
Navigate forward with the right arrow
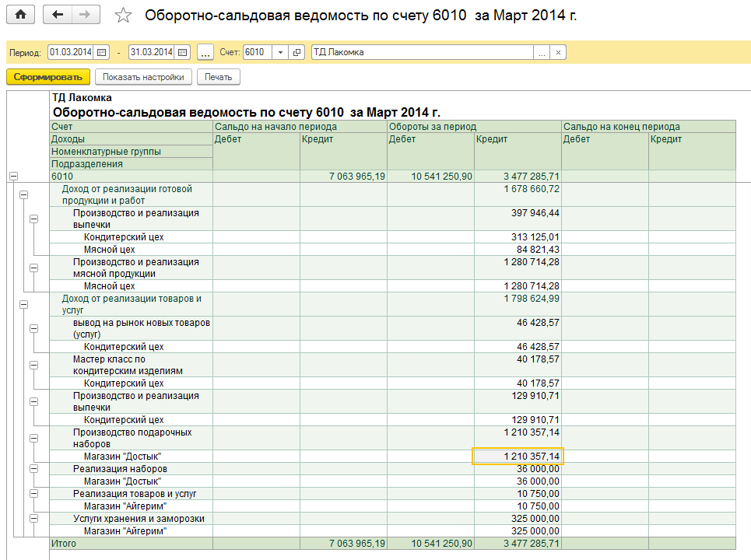click(86, 15)
